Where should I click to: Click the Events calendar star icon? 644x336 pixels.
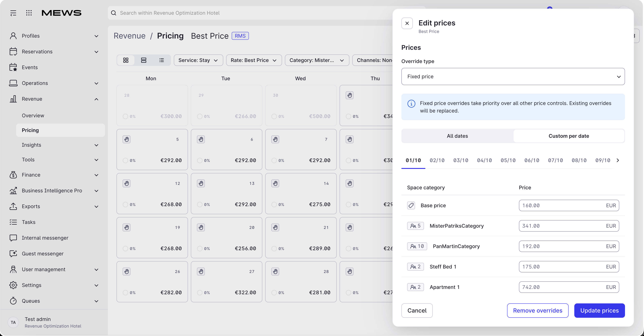click(13, 67)
